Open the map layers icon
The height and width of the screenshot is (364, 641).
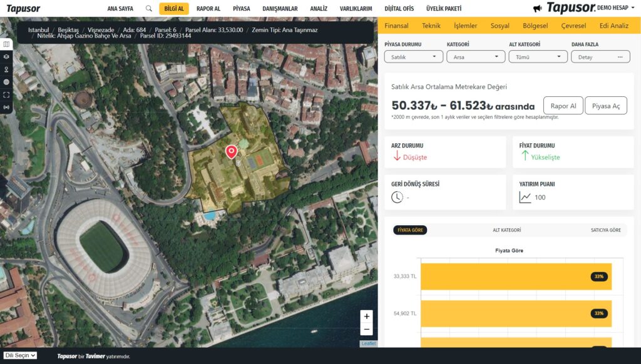pyautogui.click(x=6, y=57)
